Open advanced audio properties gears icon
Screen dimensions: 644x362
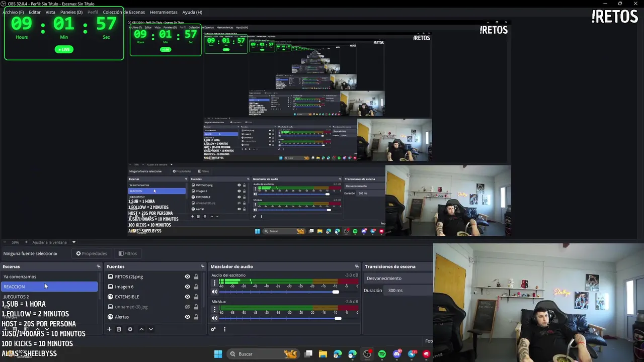click(x=213, y=329)
